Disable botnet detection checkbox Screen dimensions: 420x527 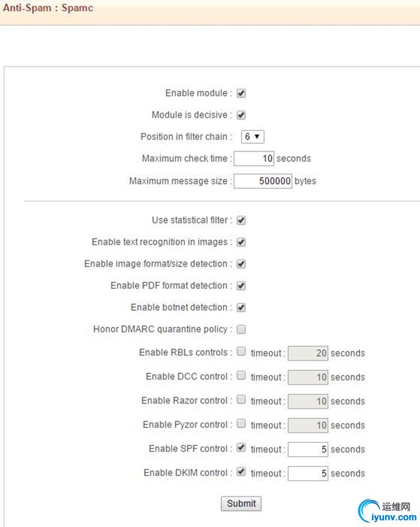[241, 308]
